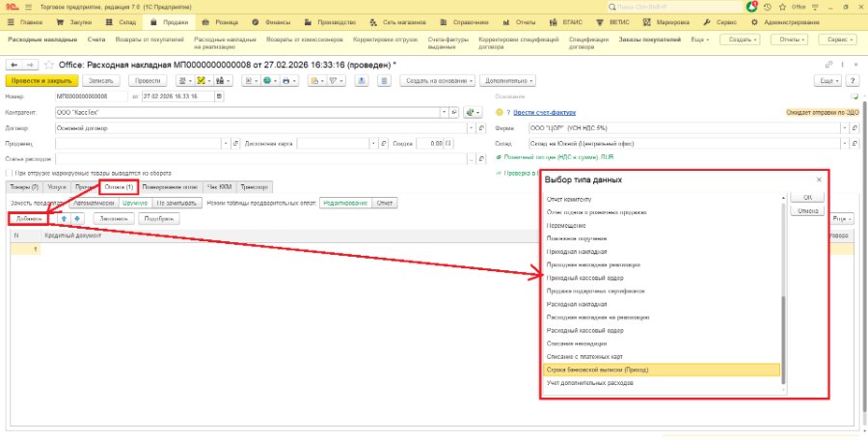This screenshot has width=868, height=441.
Task: Add document to favorites with star
Action: [49, 65]
